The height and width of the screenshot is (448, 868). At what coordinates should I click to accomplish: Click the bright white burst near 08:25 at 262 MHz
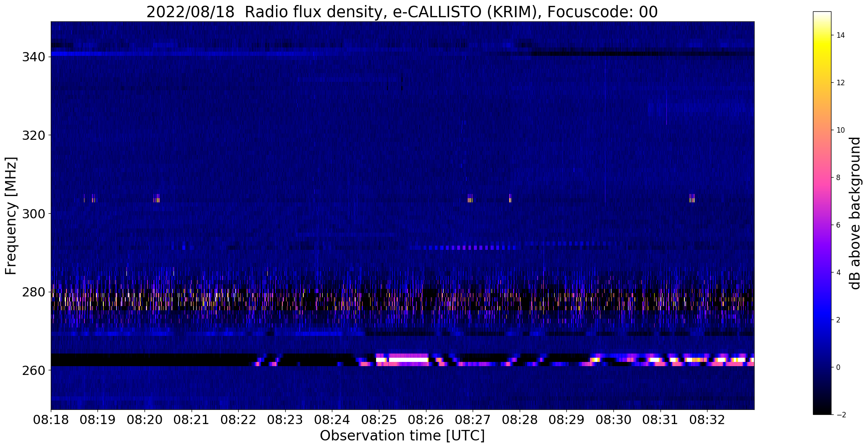click(402, 360)
